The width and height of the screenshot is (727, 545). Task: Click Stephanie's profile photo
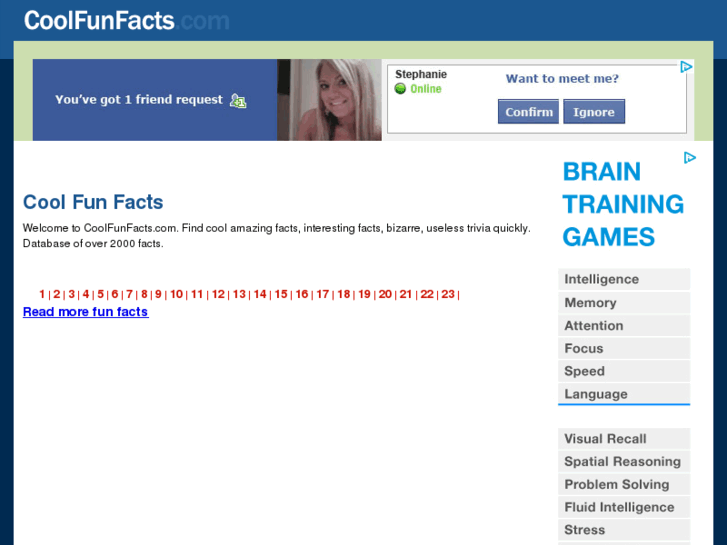pyautogui.click(x=329, y=100)
